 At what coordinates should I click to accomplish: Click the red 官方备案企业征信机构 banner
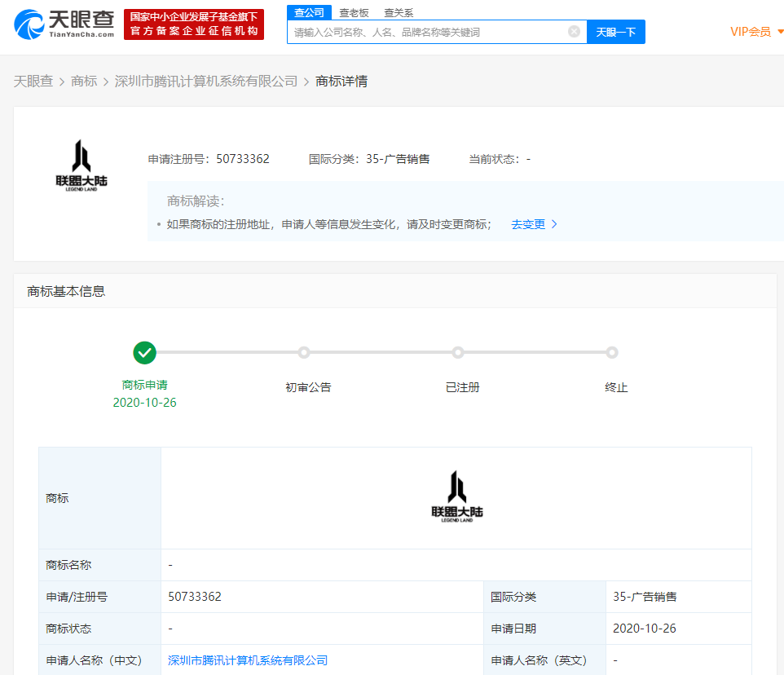(x=194, y=24)
